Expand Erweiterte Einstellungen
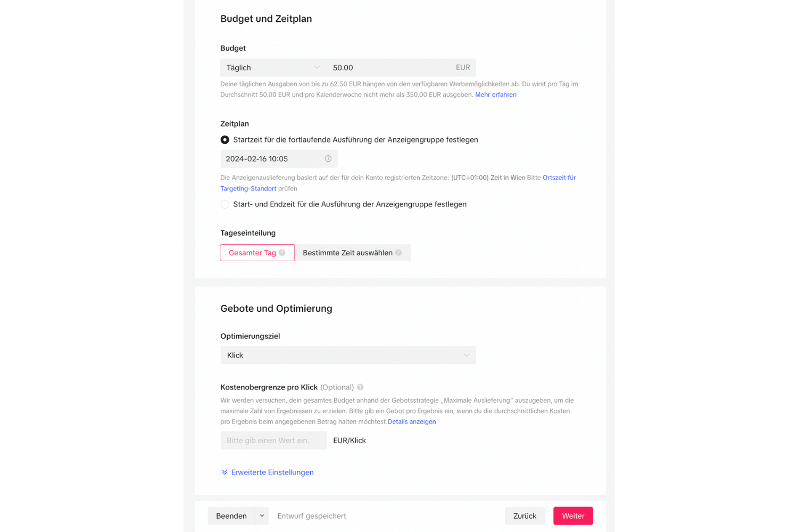 click(272, 472)
